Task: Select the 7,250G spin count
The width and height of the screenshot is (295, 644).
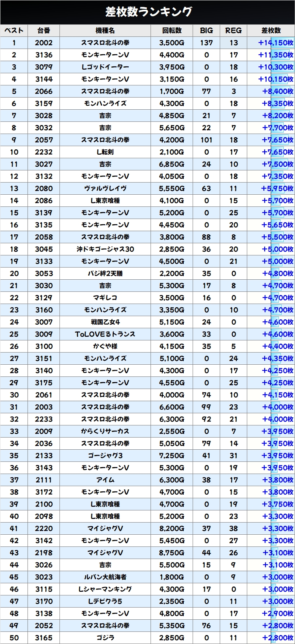Action: 172,456
